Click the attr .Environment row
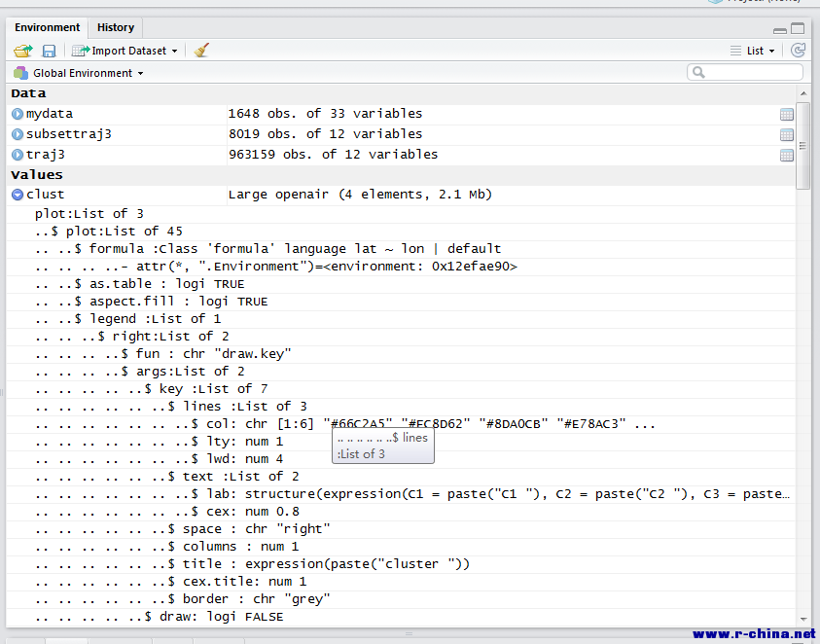 [401, 267]
